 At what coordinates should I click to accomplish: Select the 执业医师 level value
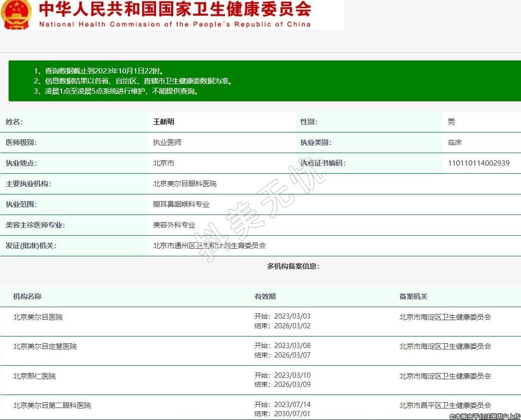pyautogui.click(x=167, y=143)
